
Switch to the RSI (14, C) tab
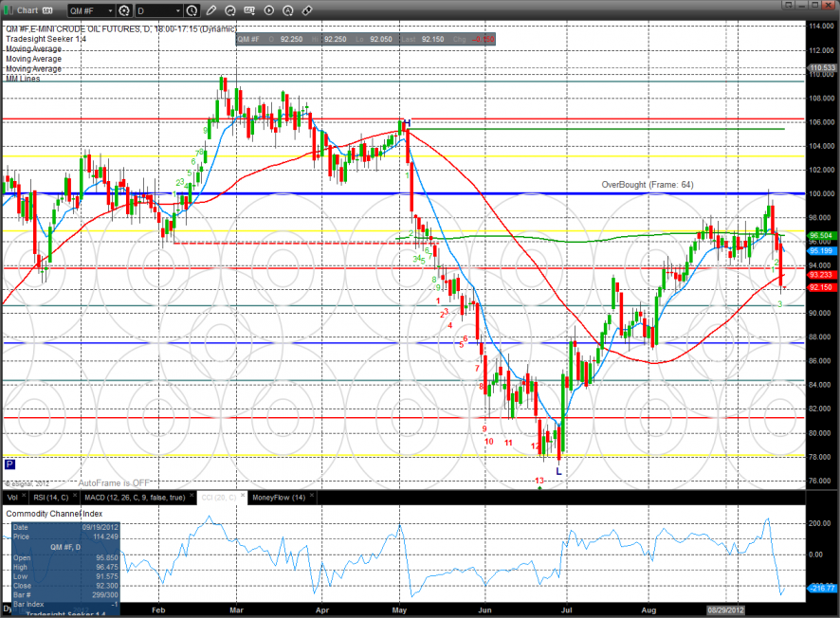tap(53, 497)
